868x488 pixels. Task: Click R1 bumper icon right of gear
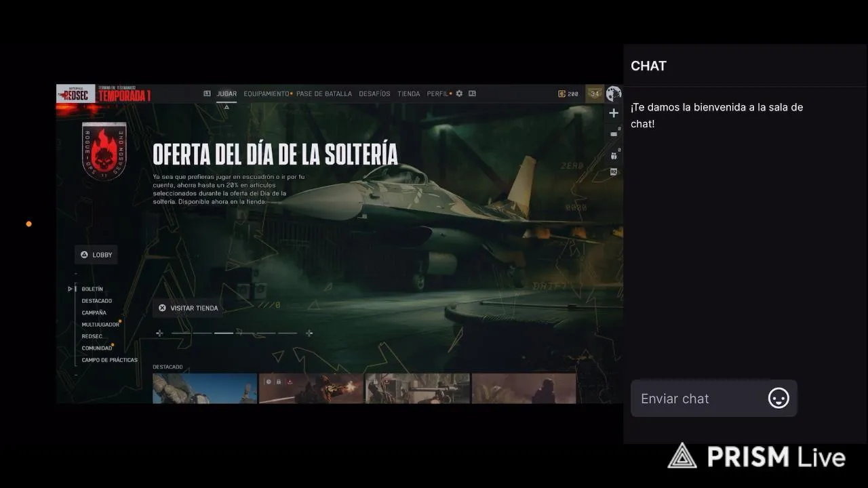click(x=472, y=94)
